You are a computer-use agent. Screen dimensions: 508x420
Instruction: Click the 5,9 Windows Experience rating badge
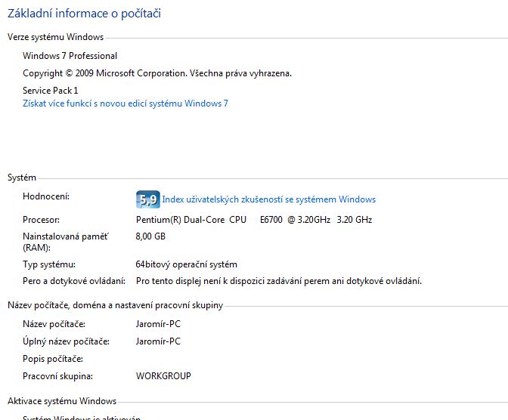[147, 199]
